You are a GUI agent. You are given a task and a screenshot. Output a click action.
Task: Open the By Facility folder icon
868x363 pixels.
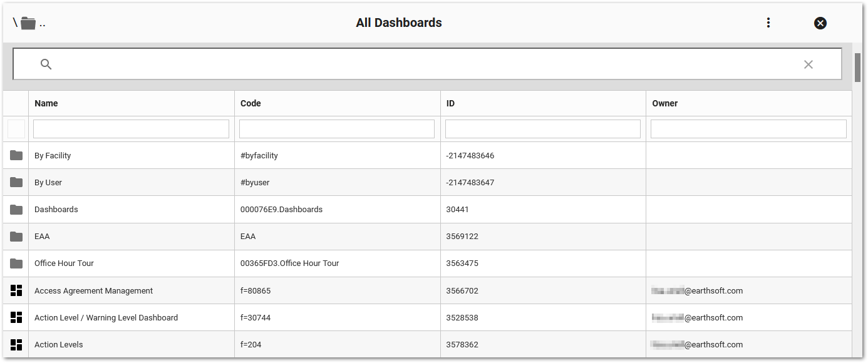[x=16, y=155]
